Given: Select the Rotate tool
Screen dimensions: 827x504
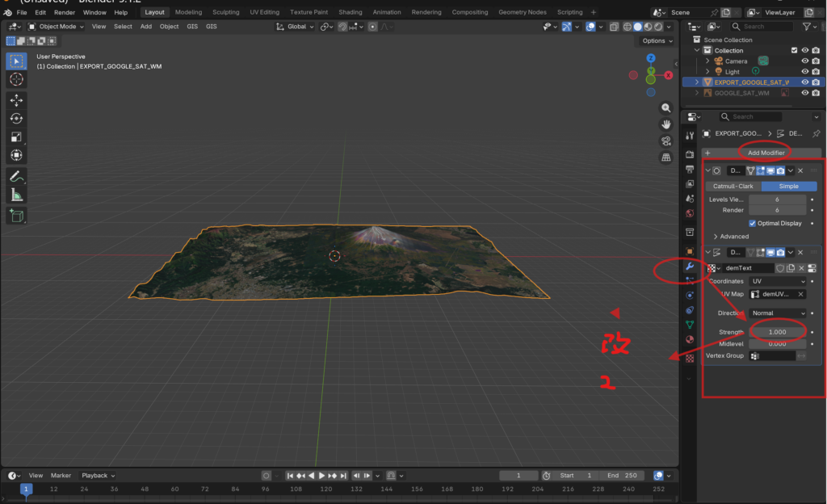Looking at the screenshot, I should pyautogui.click(x=16, y=119).
